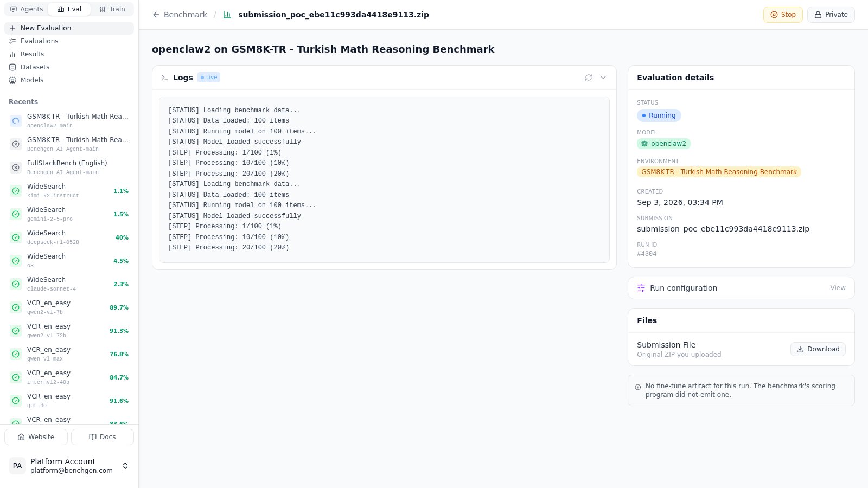Open the running GSM8K-TR openclaw2-main recent
868x488 pixels.
(x=69, y=121)
